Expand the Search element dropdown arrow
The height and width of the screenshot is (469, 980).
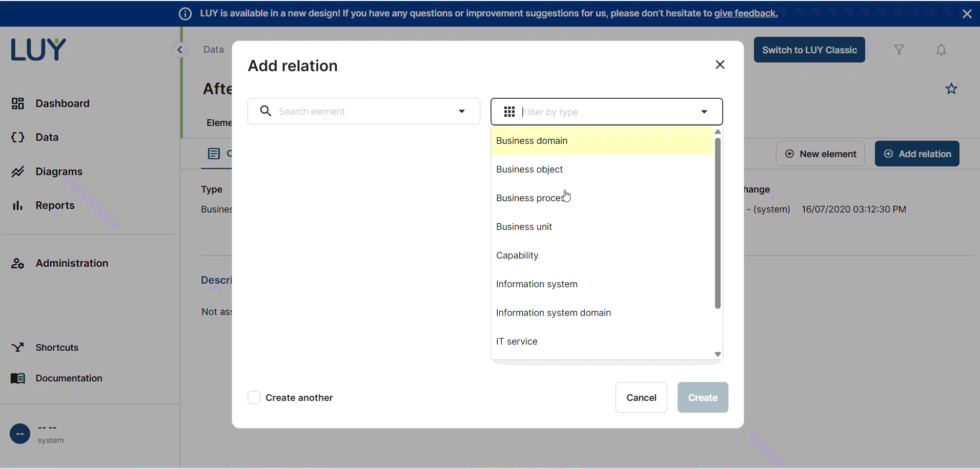pyautogui.click(x=462, y=111)
